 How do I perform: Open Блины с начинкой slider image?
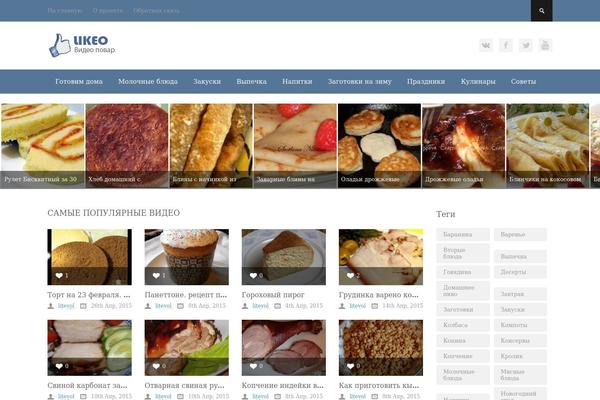tap(211, 146)
